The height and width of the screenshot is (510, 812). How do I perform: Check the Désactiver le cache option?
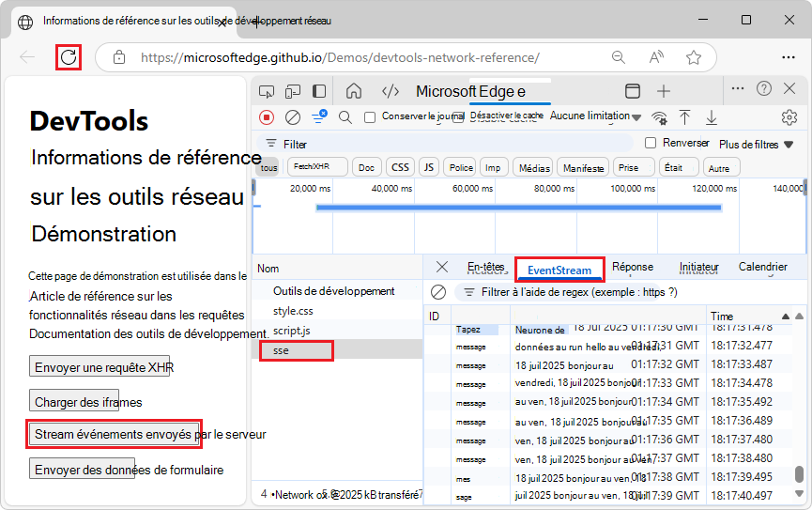click(x=458, y=117)
